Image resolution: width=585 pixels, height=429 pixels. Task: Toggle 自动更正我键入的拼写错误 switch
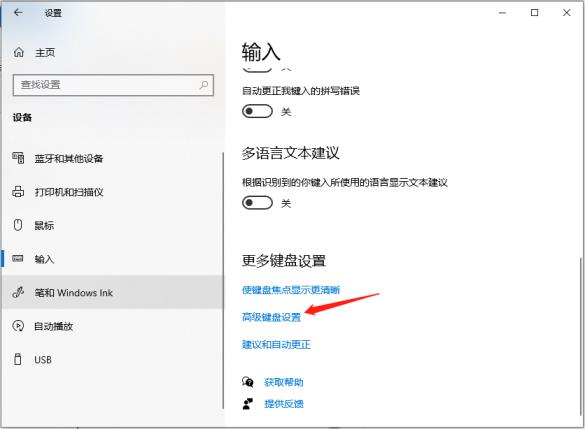coord(257,111)
